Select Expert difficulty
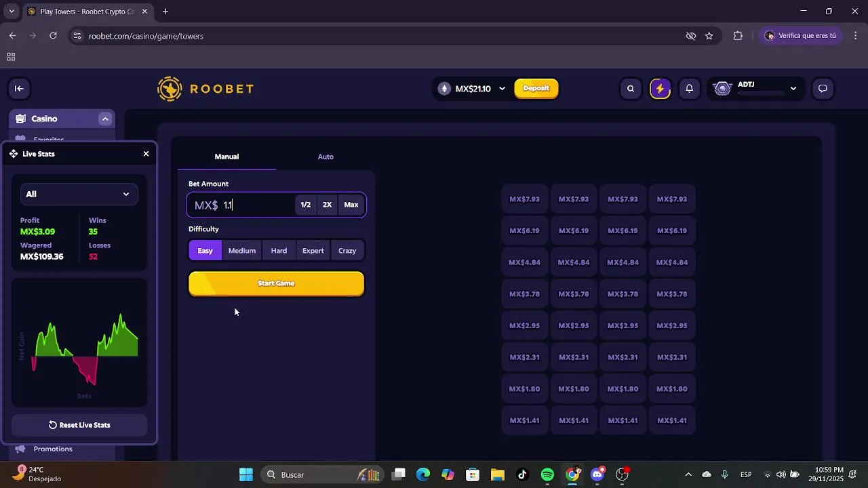Screen dimensions: 868x488 click(313, 251)
